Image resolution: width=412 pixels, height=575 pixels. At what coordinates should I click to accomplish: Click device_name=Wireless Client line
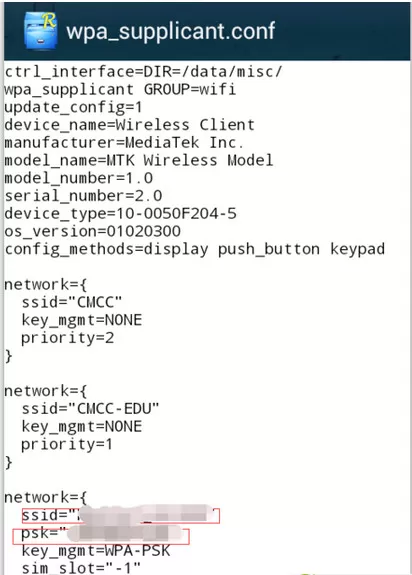pos(129,125)
